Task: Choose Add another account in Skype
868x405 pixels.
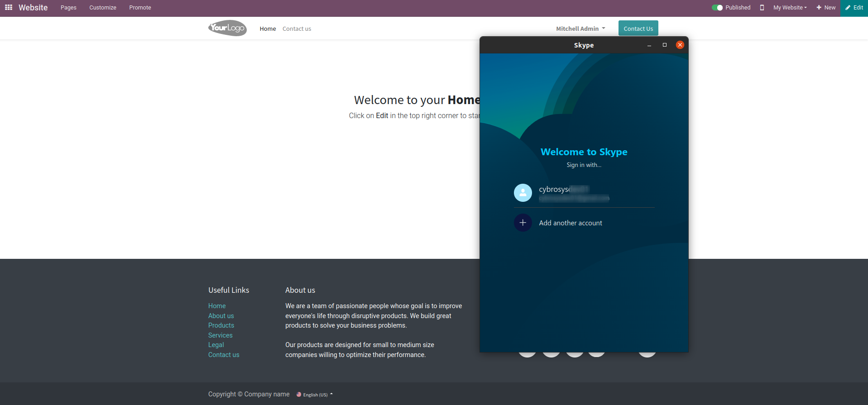Action: coord(571,223)
